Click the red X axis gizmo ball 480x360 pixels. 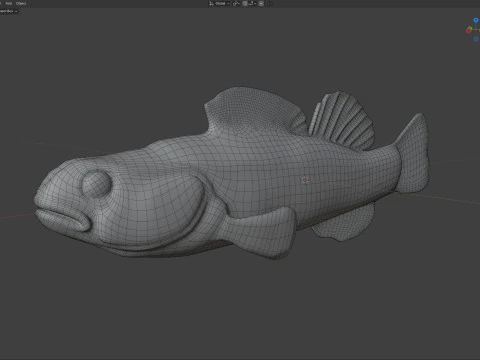click(x=469, y=30)
